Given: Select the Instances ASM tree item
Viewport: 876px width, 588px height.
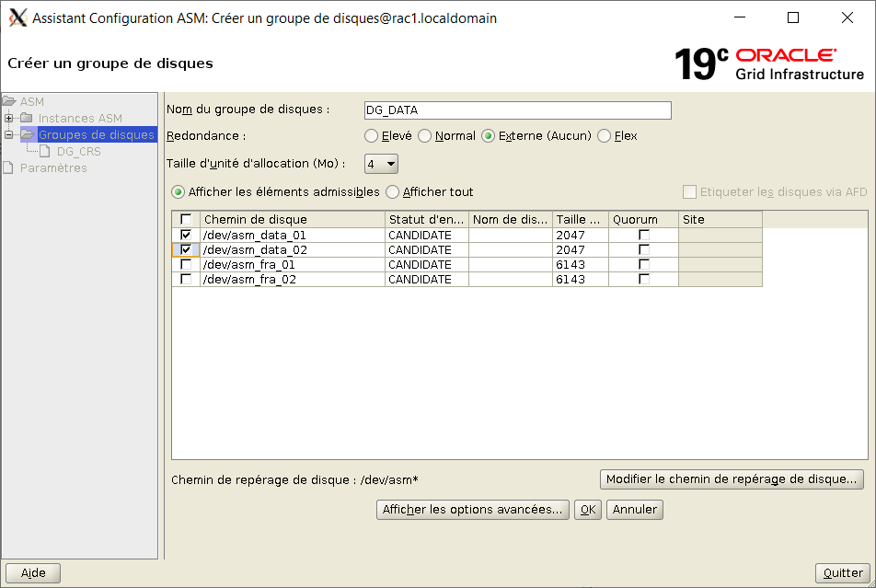Looking at the screenshot, I should (80, 119).
